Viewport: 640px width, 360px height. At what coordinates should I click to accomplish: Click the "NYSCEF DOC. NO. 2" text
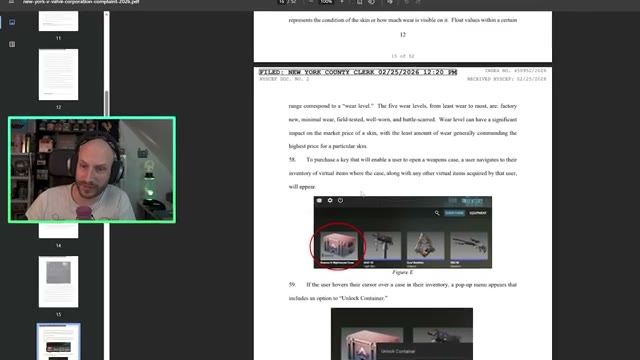[x=284, y=79]
